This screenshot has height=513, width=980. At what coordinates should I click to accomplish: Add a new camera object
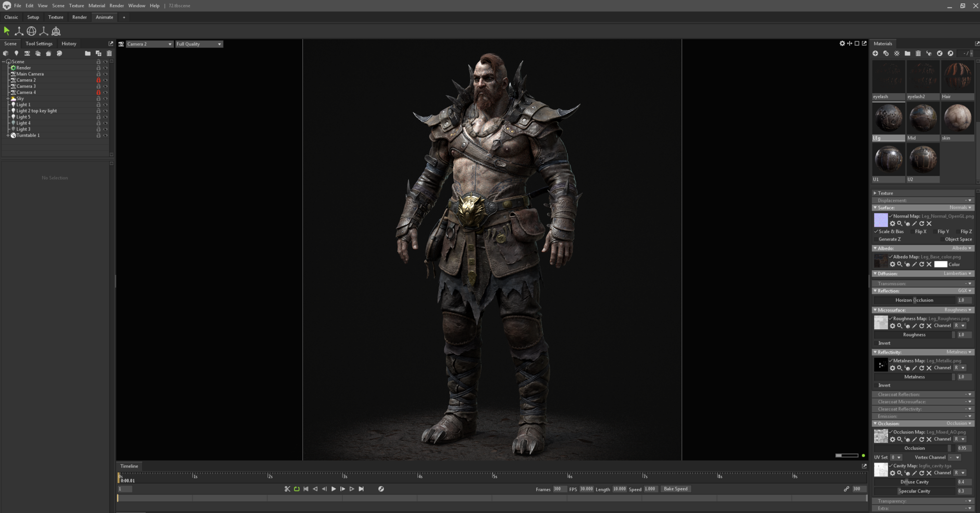point(27,53)
